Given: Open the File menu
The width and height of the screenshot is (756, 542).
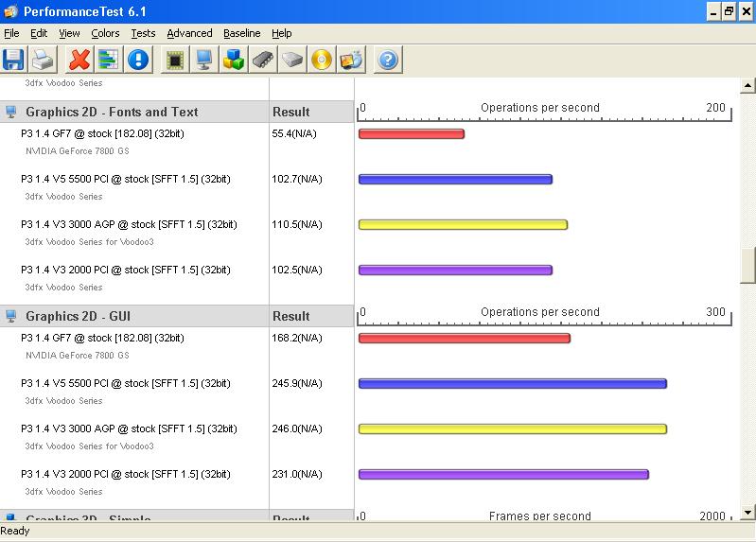Looking at the screenshot, I should tap(11, 33).
